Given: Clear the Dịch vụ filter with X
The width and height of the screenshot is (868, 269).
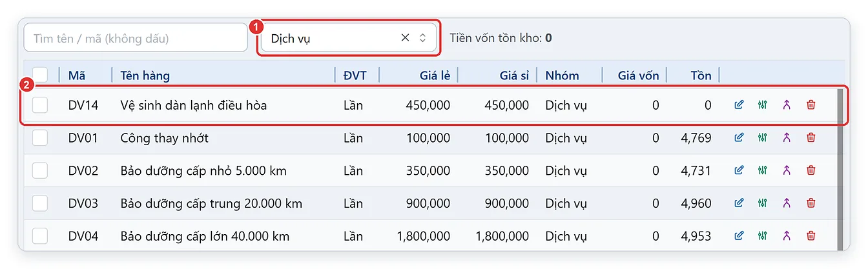Looking at the screenshot, I should coord(405,38).
